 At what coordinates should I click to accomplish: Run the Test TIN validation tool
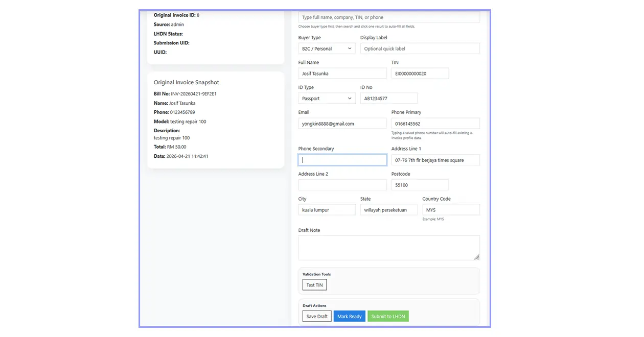point(314,285)
